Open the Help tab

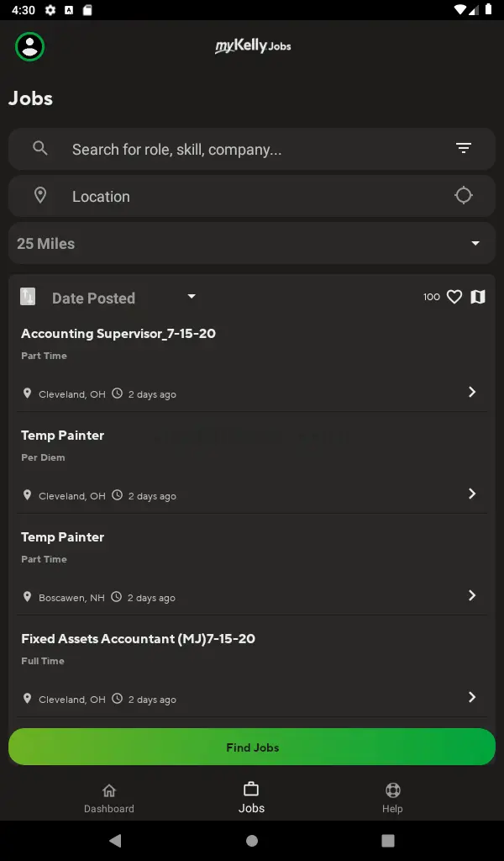[x=392, y=798]
